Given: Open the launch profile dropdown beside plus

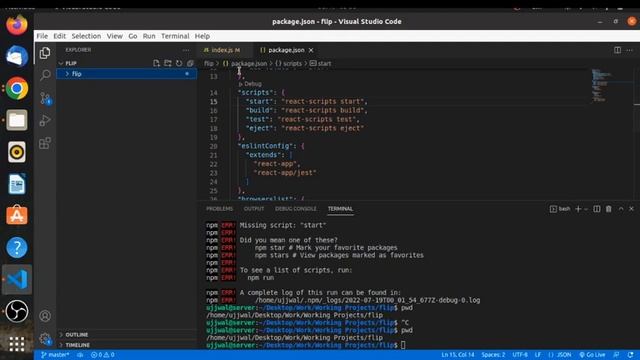Looking at the screenshot, I should (x=586, y=209).
